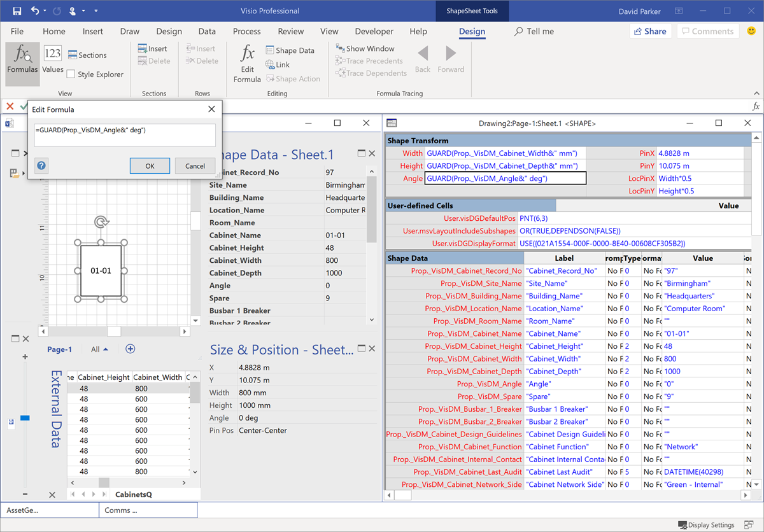Enable the Style Explorer checkbox

point(70,74)
